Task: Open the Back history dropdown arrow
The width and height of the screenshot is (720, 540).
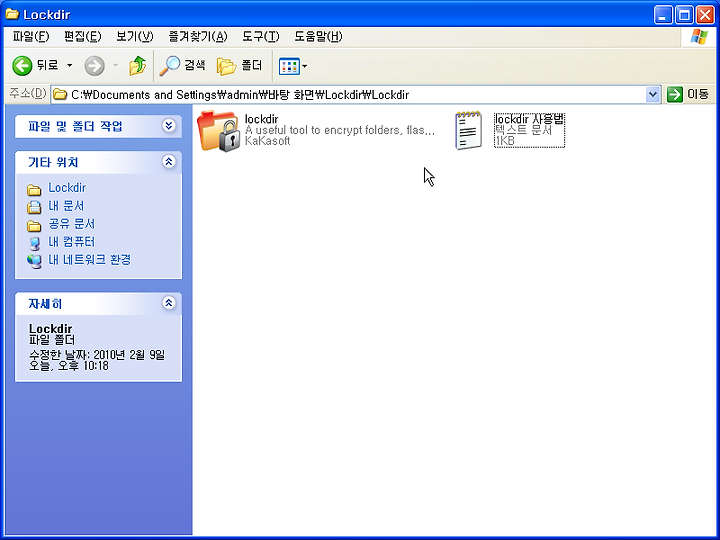Action: pos(70,66)
